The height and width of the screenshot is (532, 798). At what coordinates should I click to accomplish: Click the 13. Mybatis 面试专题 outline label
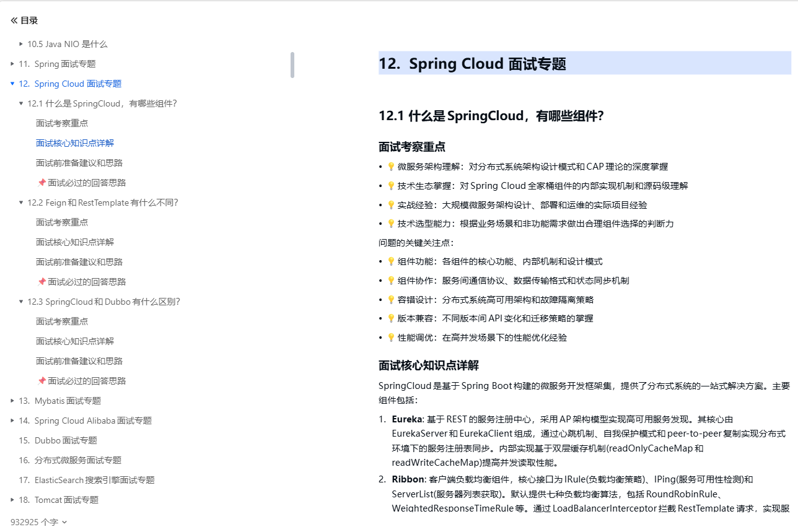60,401
